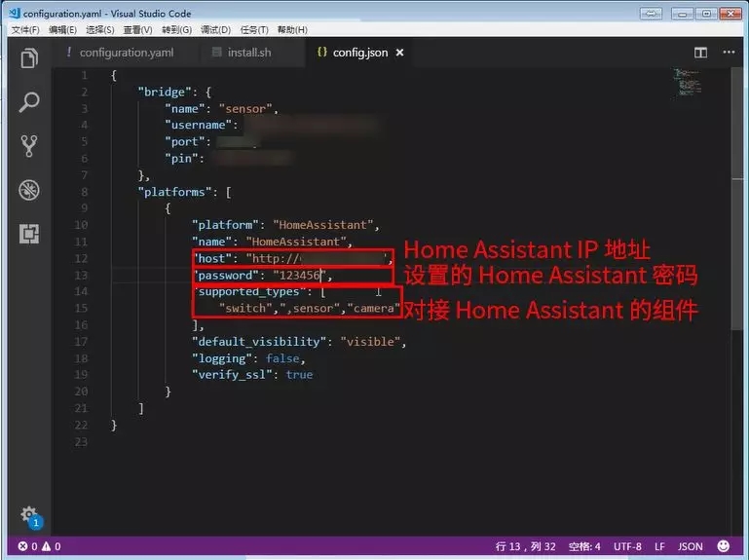Click the "supported_types" key

249,291
